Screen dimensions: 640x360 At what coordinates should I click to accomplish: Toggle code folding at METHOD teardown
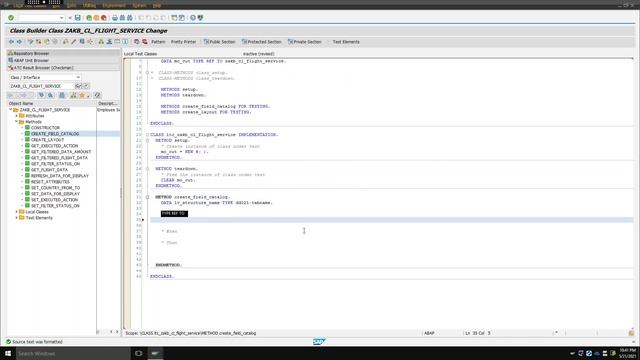(147, 169)
